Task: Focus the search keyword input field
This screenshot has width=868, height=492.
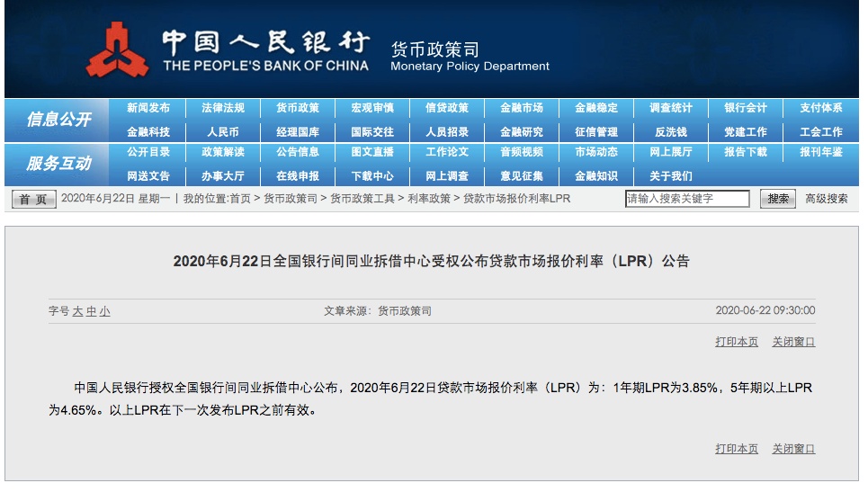Action: point(687,199)
